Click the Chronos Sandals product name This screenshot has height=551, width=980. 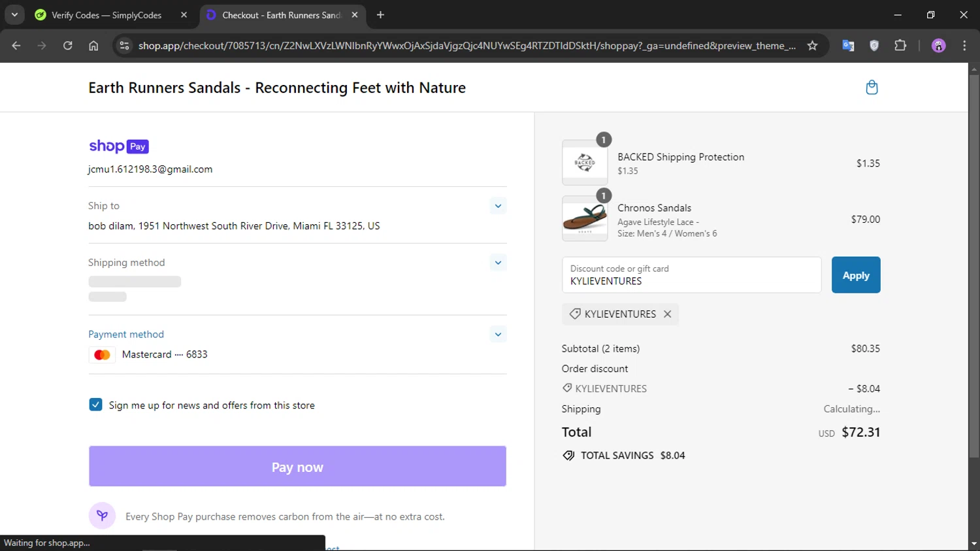tap(654, 208)
